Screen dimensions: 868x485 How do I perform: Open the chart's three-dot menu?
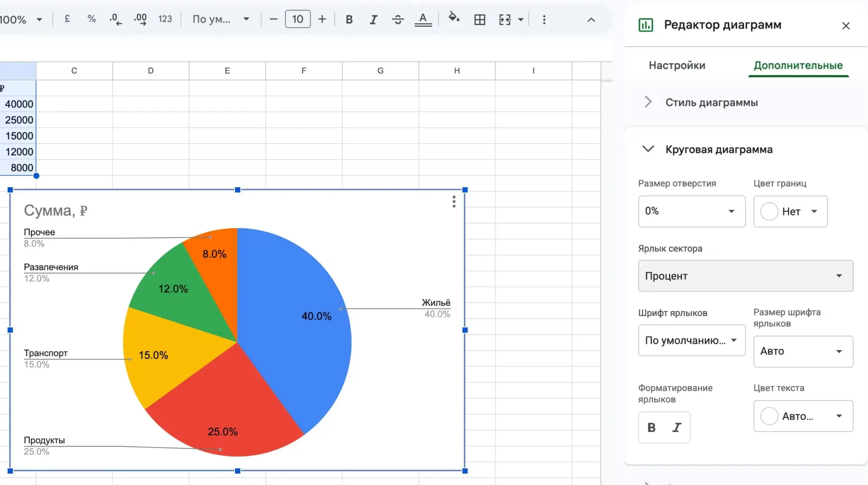454,202
